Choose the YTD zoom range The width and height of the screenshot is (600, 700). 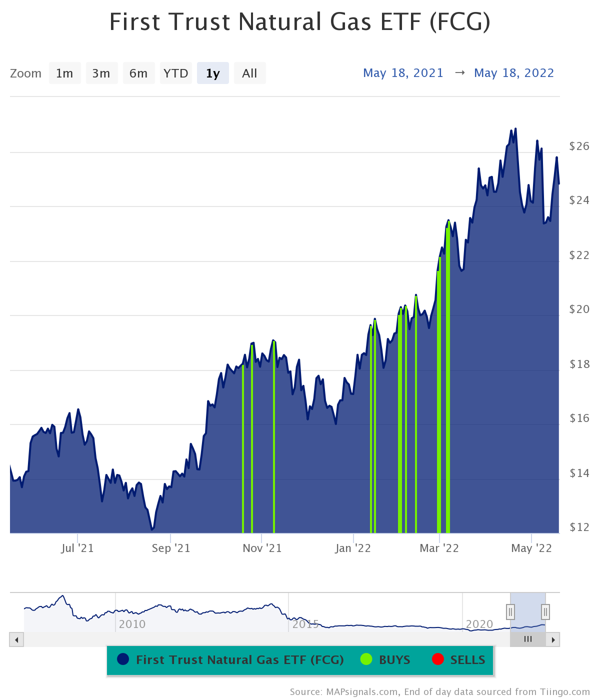coord(175,73)
